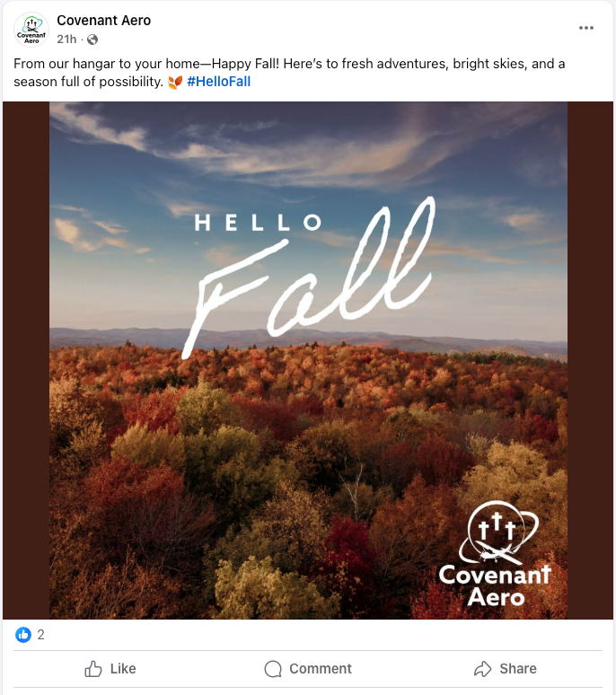Click the Covenant Aero profile picture

[31, 30]
